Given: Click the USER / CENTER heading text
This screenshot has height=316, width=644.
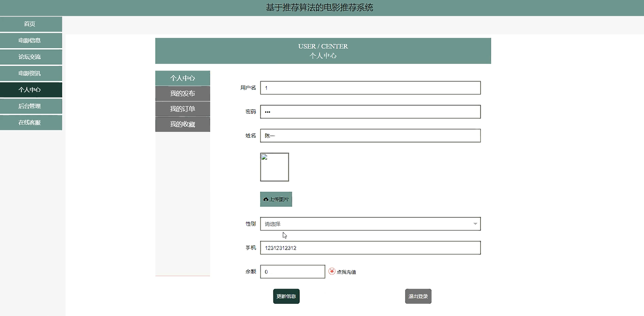Looking at the screenshot, I should point(323,46).
